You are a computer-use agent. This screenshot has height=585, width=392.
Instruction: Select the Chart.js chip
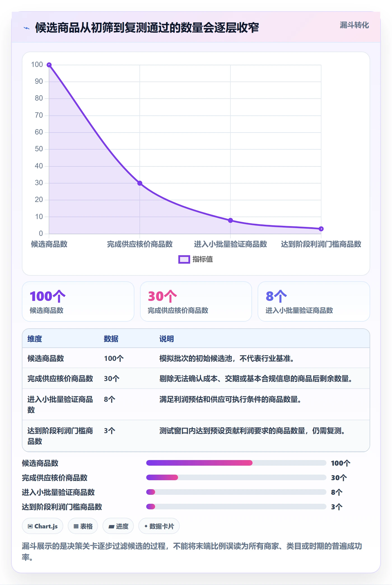(43, 526)
